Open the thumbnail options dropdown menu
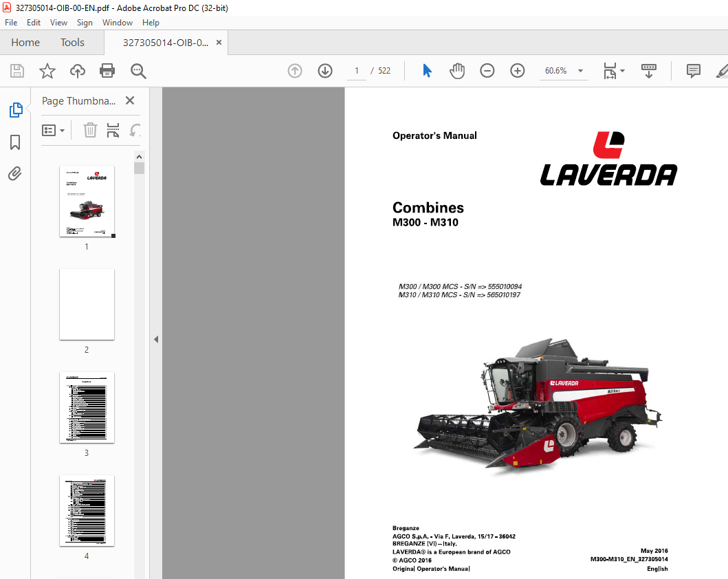728x579 pixels. tap(53, 130)
